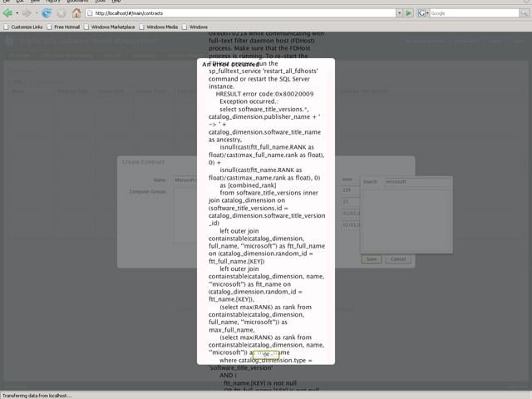This screenshot has width=532, height=399.
Task: Click Cancel in Create Contract dialog
Action: pyautogui.click(x=398, y=259)
